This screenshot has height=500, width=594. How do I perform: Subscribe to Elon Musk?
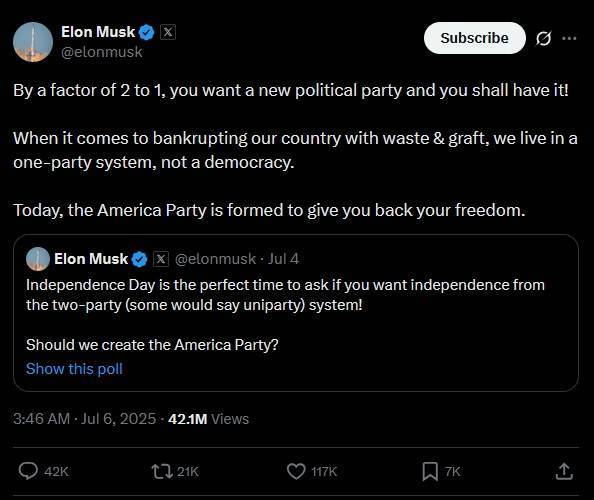[x=475, y=38]
